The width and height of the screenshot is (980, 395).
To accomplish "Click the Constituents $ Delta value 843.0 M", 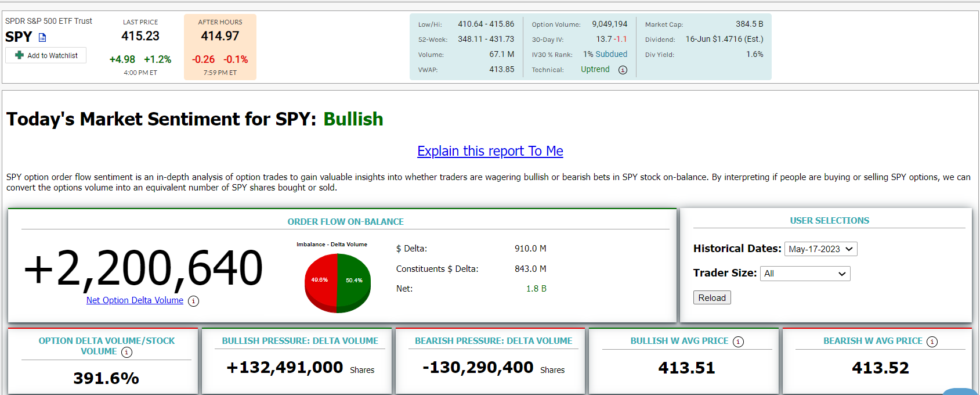I will click(x=530, y=269).
